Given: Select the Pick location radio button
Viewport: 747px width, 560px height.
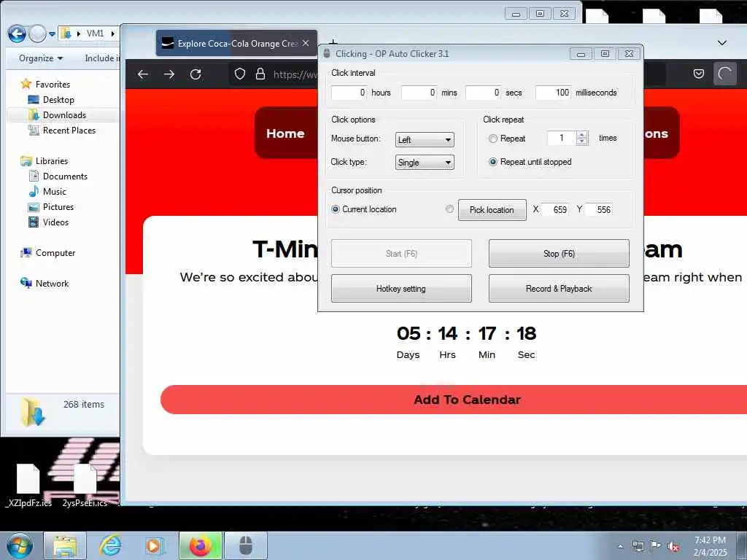Looking at the screenshot, I should click(x=449, y=209).
